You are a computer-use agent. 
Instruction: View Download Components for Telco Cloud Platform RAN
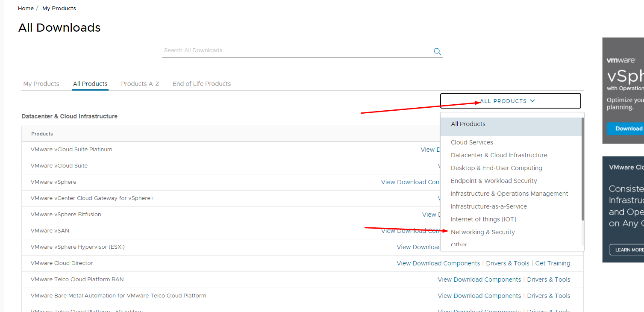click(479, 280)
